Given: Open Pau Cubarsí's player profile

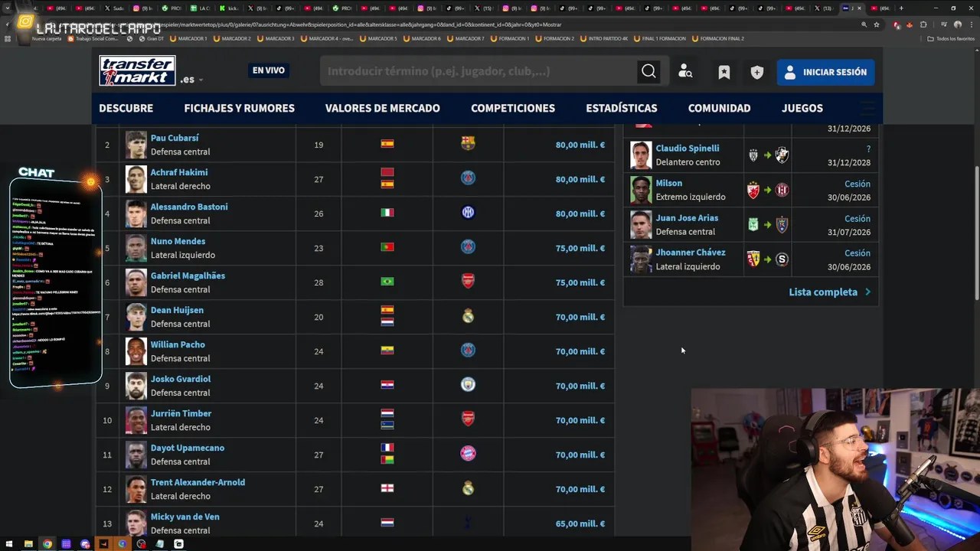Looking at the screenshot, I should pyautogui.click(x=175, y=138).
